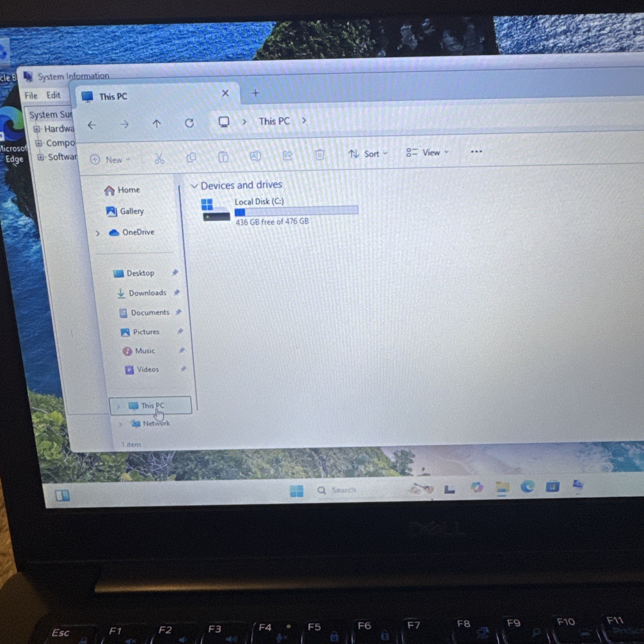644x644 pixels.
Task: Click This PC in the address breadcrumb
Action: click(274, 121)
